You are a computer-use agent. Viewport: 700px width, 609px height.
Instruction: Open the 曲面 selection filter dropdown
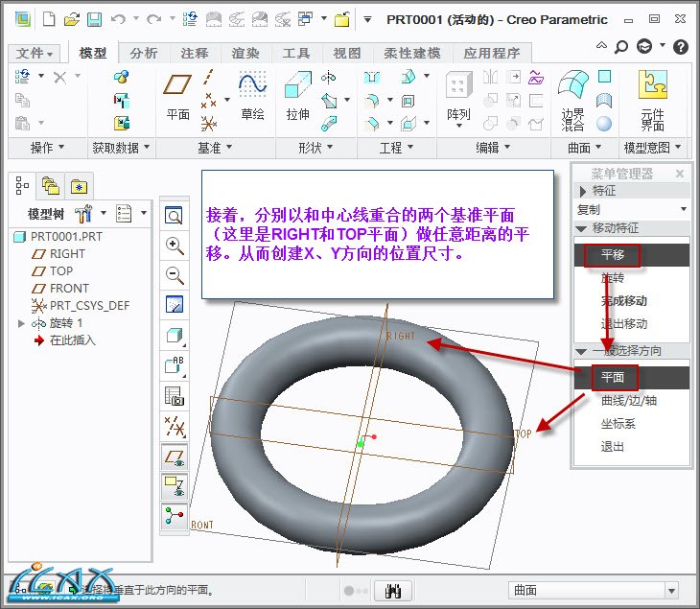(594, 591)
